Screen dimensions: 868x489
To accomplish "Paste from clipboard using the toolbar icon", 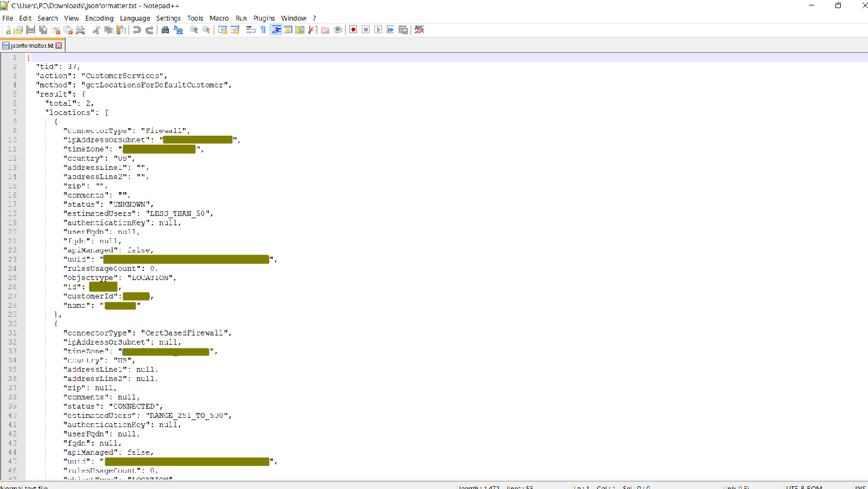I will click(x=121, y=30).
